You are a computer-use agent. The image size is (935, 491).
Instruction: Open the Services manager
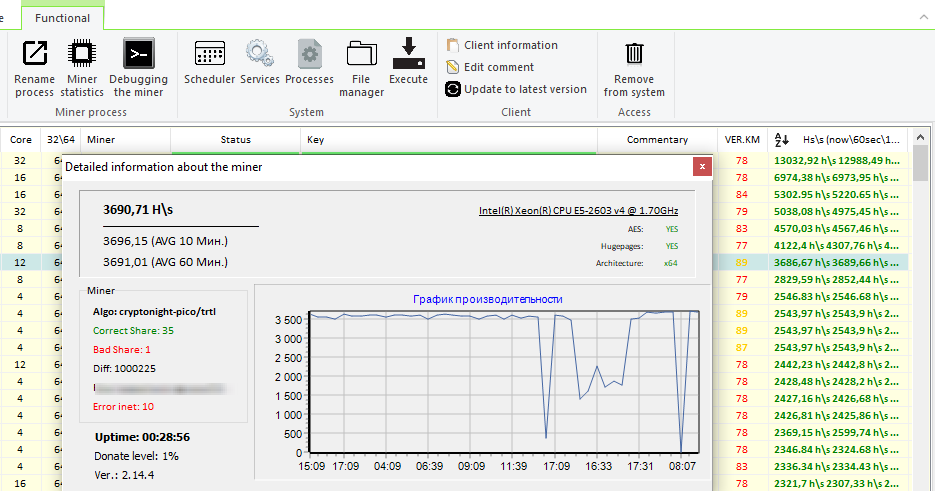pos(259,61)
